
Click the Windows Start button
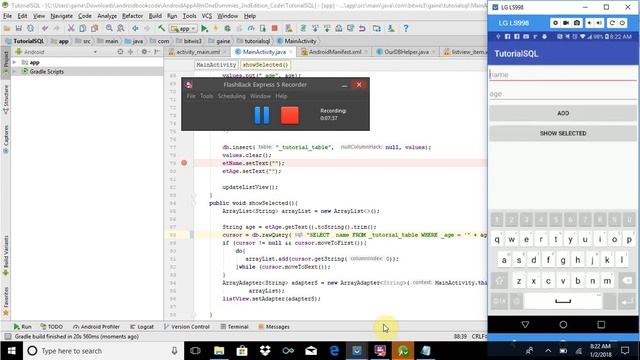11,351
